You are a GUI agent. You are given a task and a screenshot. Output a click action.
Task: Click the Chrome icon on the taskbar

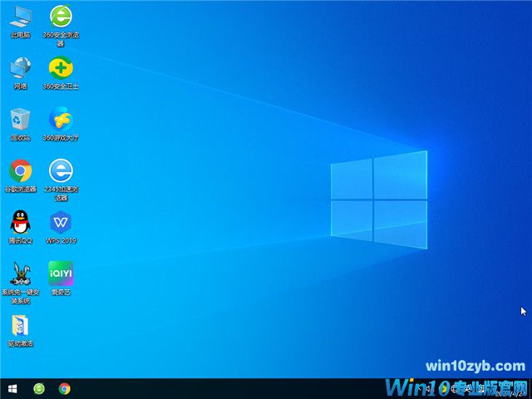[65, 388]
